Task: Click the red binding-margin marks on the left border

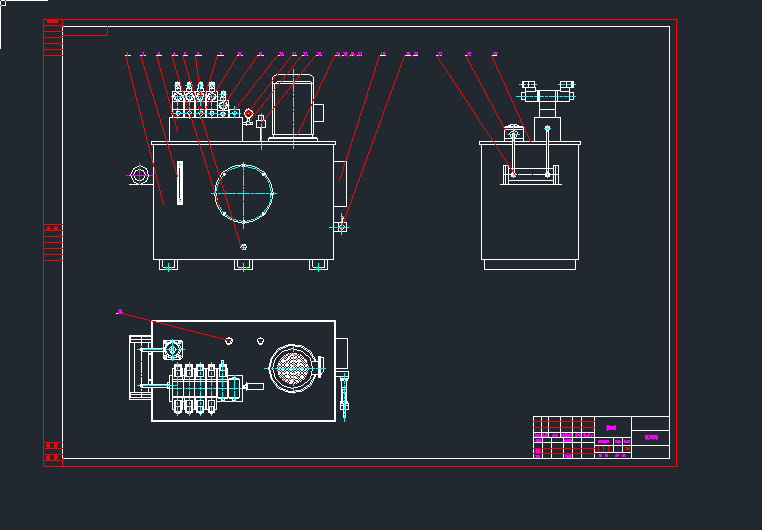Action: click(x=53, y=242)
